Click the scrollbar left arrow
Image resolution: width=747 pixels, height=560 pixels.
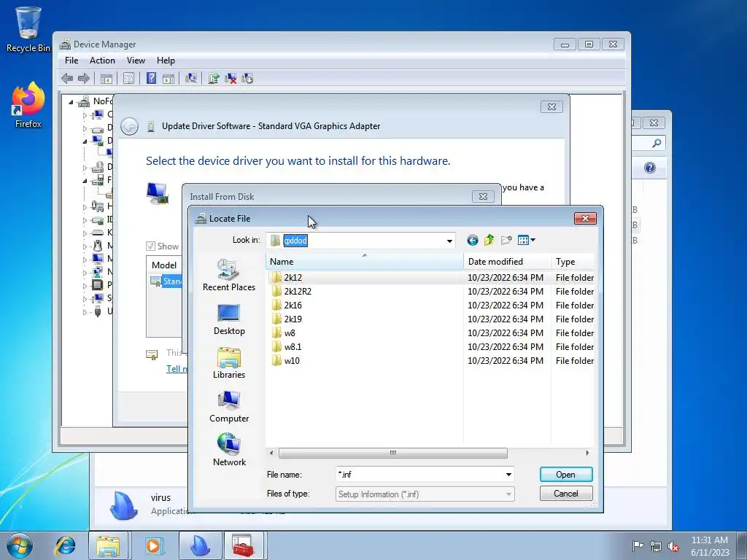click(x=271, y=453)
